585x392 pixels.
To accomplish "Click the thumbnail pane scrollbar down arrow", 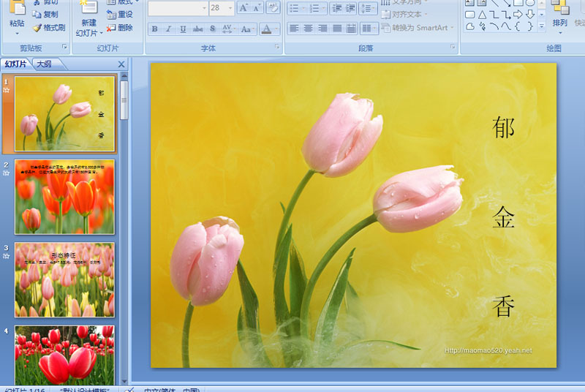I will tap(124, 381).
